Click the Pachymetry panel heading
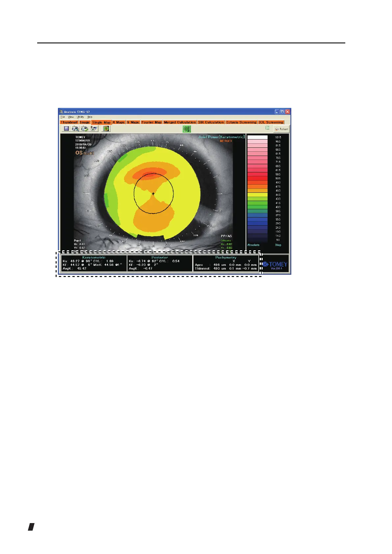392x554 pixels. point(226,257)
